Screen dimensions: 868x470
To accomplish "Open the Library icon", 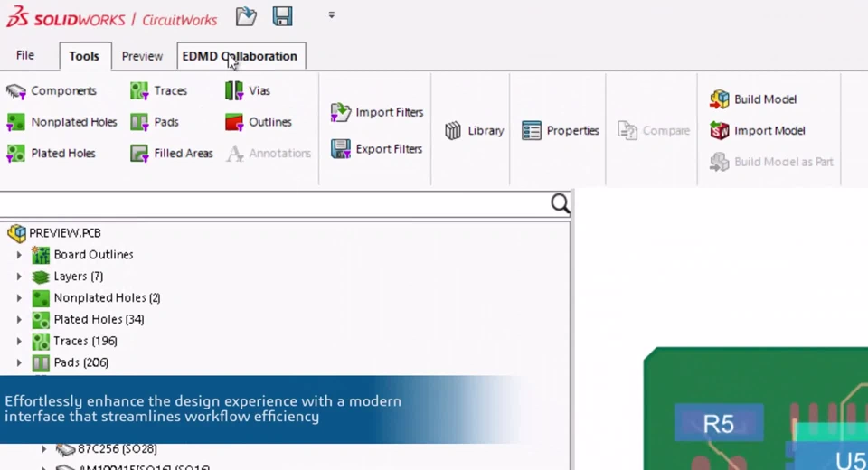I will (x=453, y=131).
